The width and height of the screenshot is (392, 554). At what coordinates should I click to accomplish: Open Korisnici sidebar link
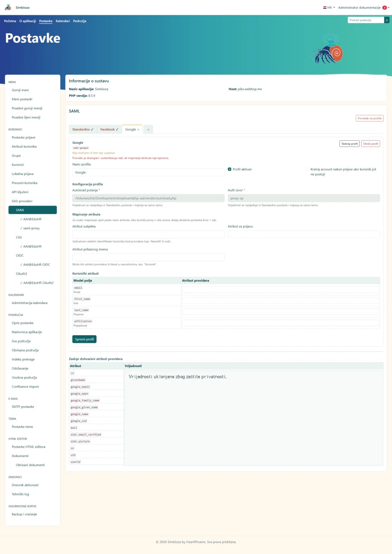pos(18,165)
